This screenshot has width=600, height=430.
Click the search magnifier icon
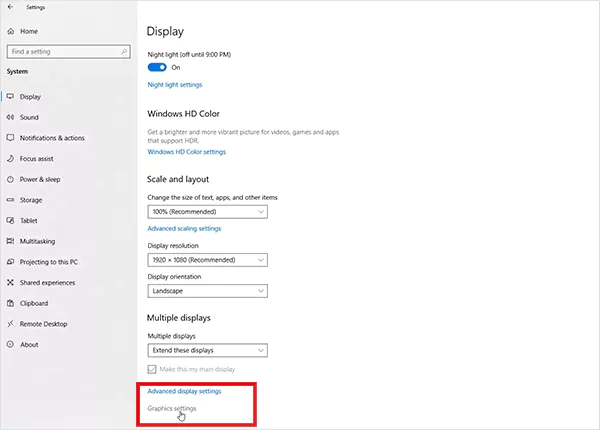124,51
